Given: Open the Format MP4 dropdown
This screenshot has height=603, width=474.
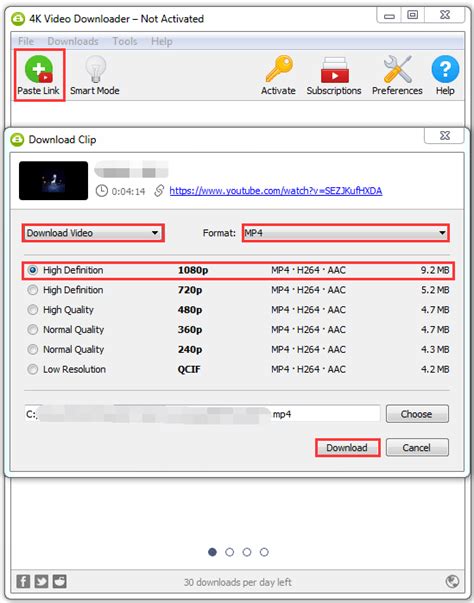Looking at the screenshot, I should point(346,233).
